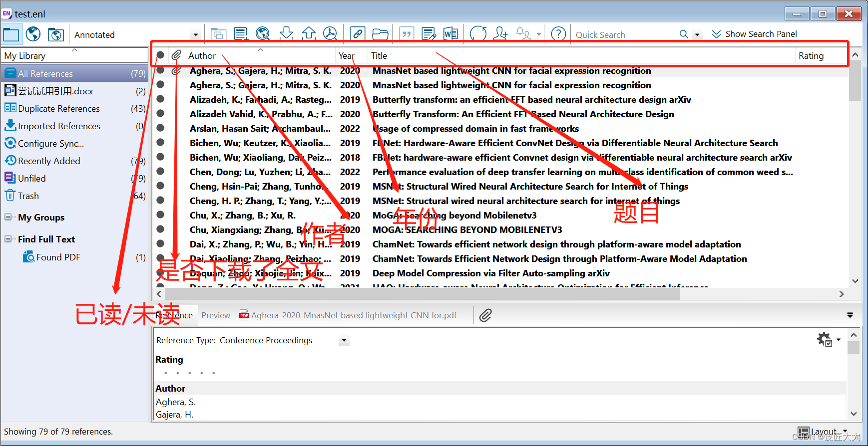Toggle read status dot for Bichen, Wu 2019 row
Viewport: 868px width, 446px height.
(x=160, y=142)
